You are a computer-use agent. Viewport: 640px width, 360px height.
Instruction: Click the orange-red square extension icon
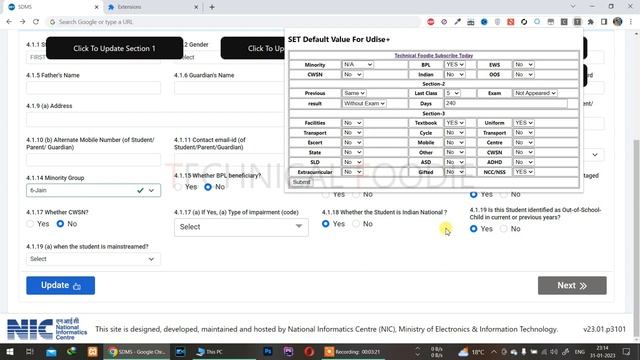click(x=511, y=22)
